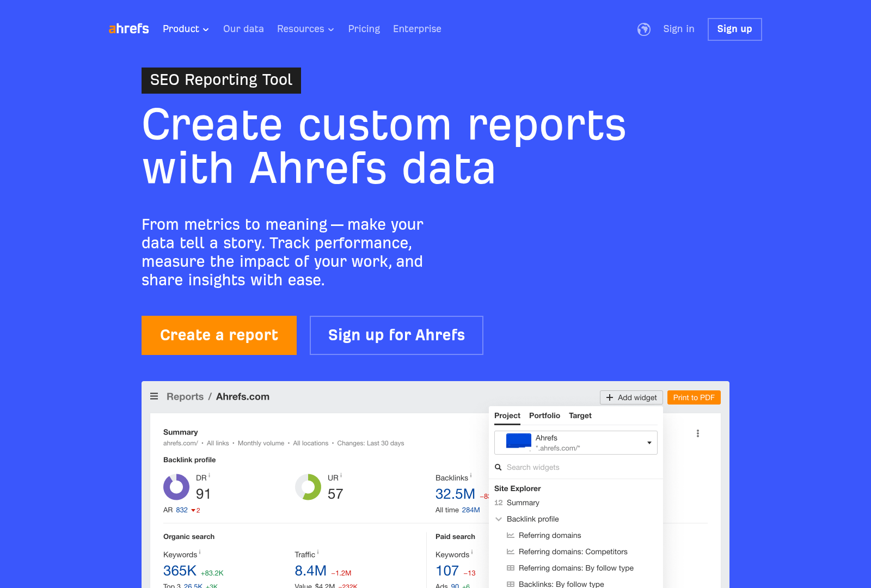Open the hamburger menu beside Reports
Image resolution: width=871 pixels, height=588 pixels.
(x=154, y=396)
